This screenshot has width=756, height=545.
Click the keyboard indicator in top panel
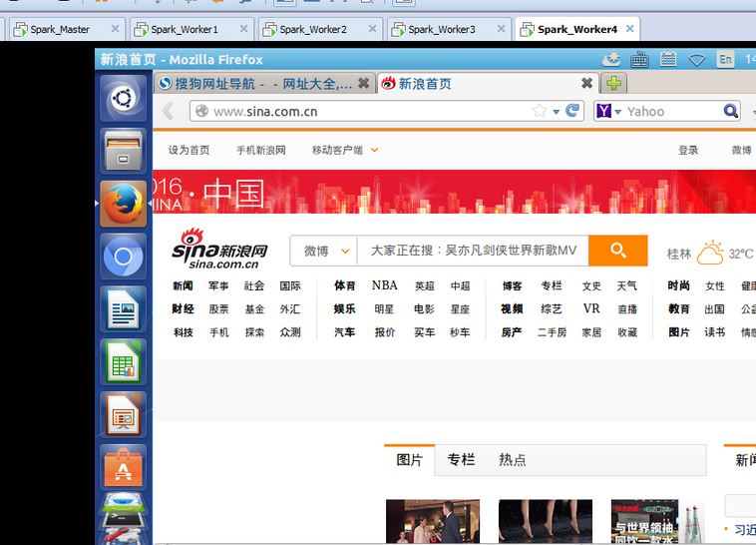[x=639, y=60]
